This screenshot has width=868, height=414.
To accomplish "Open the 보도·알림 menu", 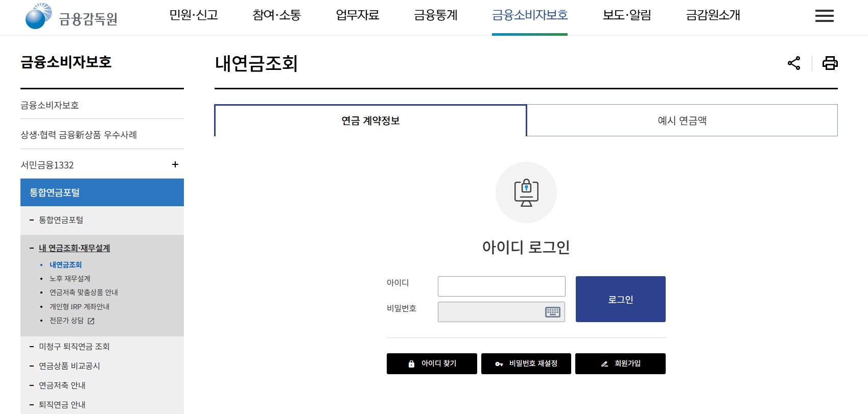I will (x=627, y=15).
